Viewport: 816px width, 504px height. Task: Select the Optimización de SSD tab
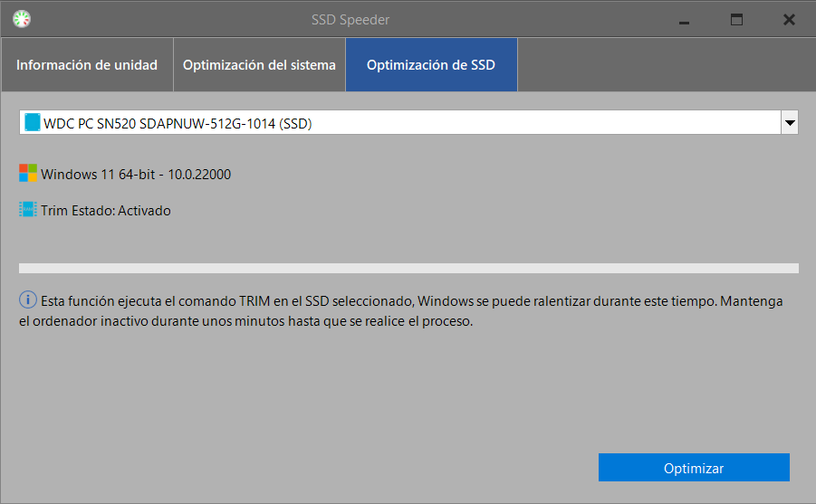click(x=431, y=65)
